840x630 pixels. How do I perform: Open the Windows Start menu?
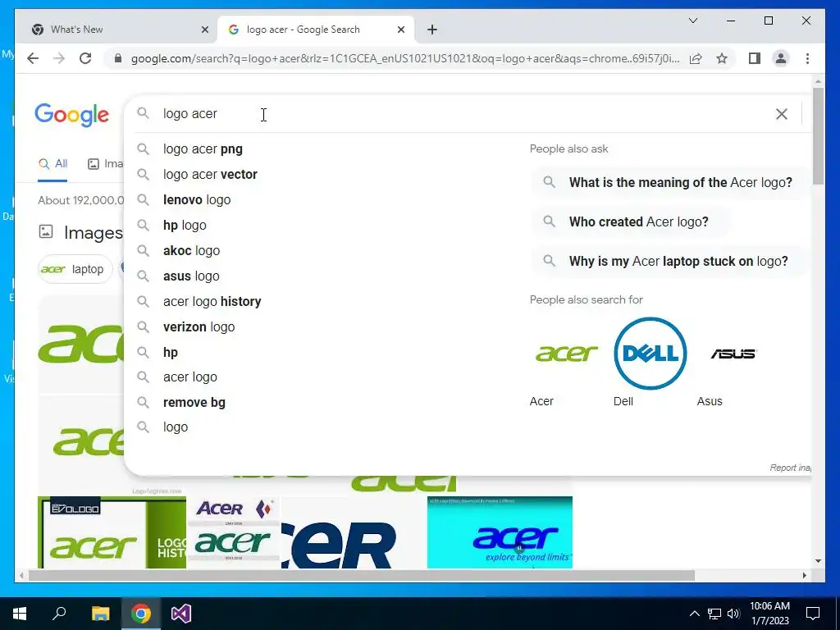pyautogui.click(x=20, y=614)
